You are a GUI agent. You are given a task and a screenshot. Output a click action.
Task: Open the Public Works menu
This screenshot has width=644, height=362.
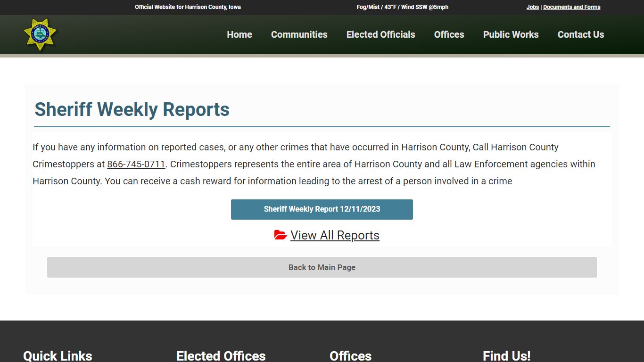(x=511, y=34)
